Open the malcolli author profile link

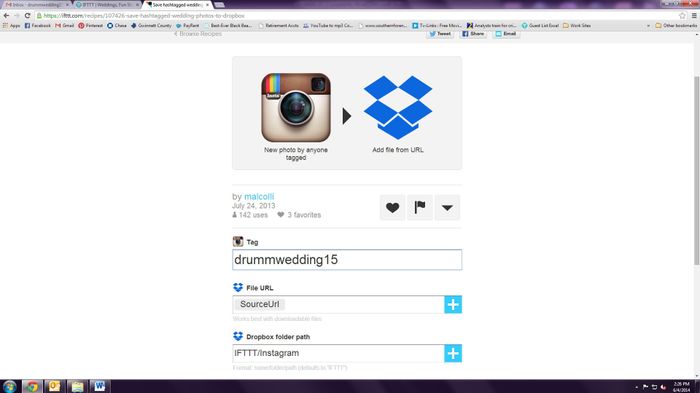pyautogui.click(x=259, y=196)
